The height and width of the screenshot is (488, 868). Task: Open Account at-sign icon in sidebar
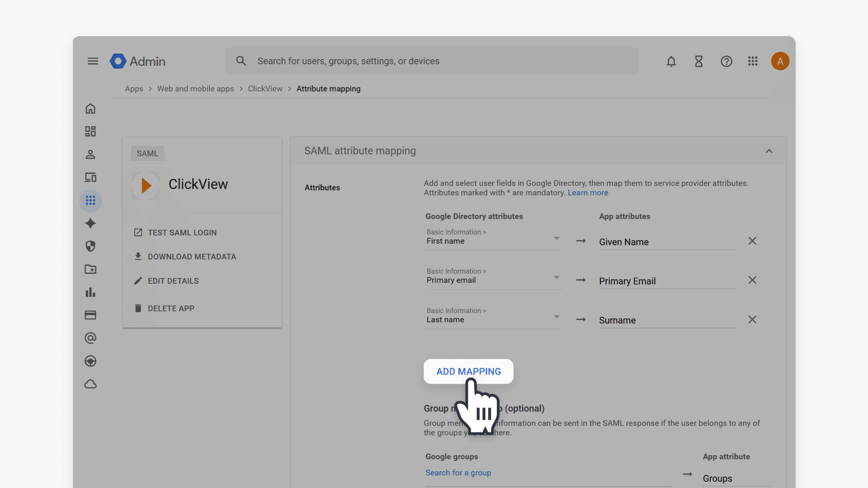pyautogui.click(x=90, y=338)
